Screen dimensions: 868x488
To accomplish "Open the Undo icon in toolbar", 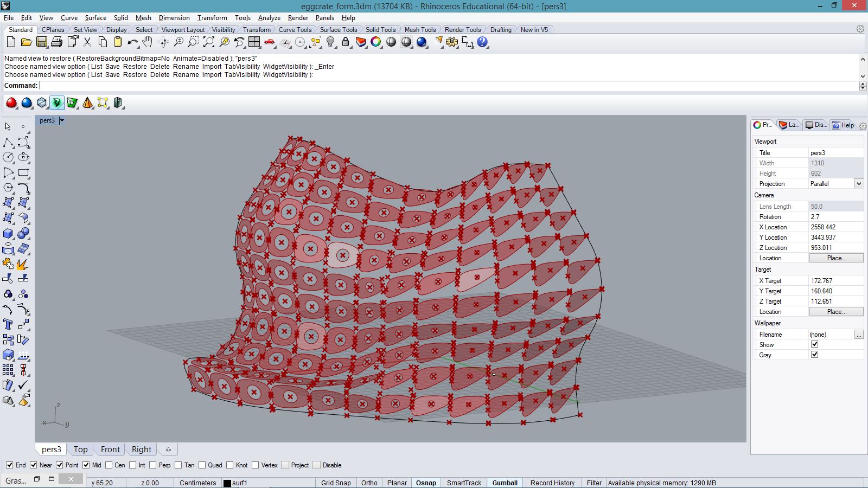I will (132, 42).
